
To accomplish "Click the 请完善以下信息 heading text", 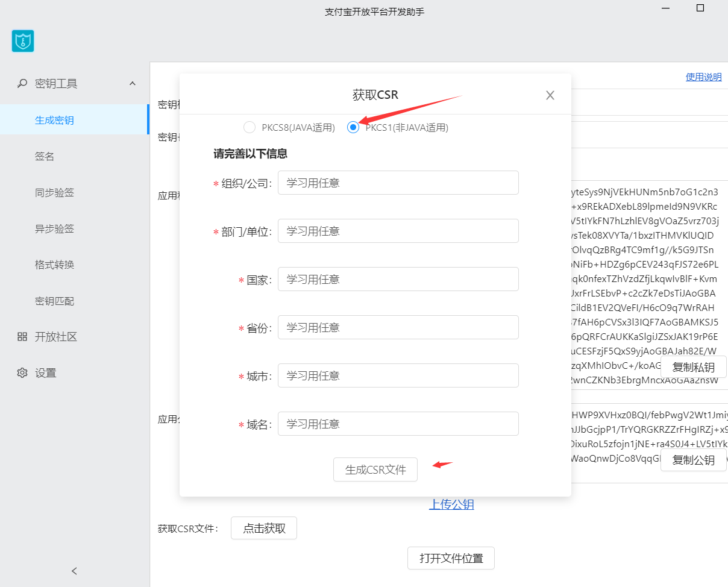I will point(250,154).
